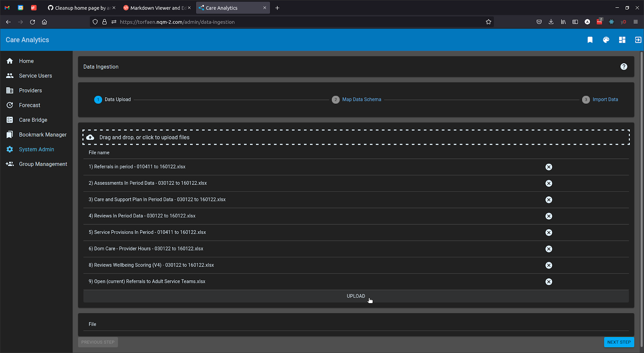644x353 pixels.
Task: Remove Care and Support Plan file
Action: pyautogui.click(x=549, y=200)
